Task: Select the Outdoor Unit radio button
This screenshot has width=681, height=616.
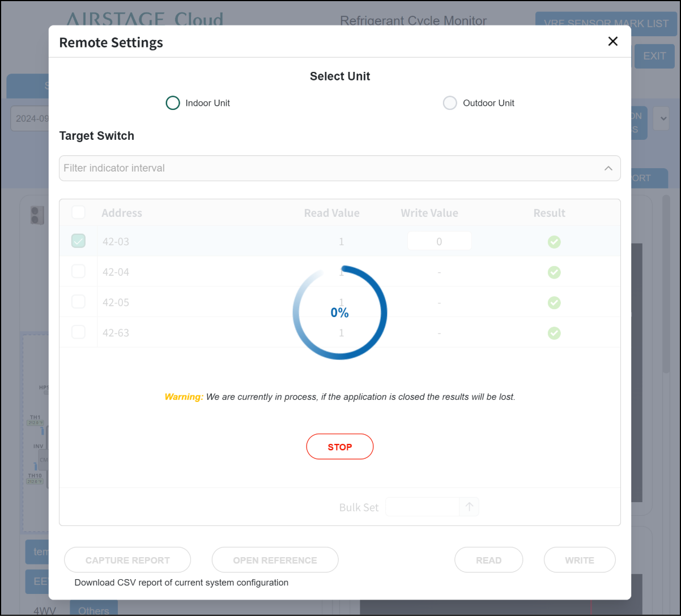Action: point(450,103)
